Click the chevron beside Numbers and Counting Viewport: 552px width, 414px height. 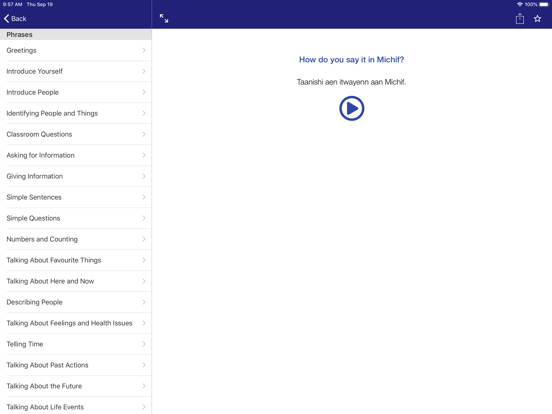pyautogui.click(x=144, y=239)
